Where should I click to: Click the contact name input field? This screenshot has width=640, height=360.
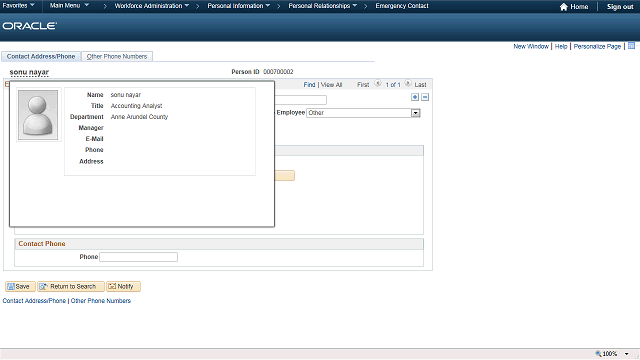301,100
